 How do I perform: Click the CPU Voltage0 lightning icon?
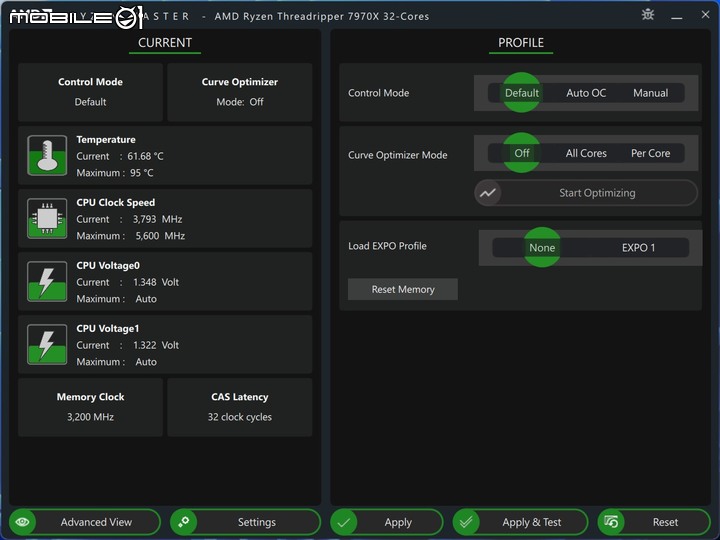coord(47,281)
